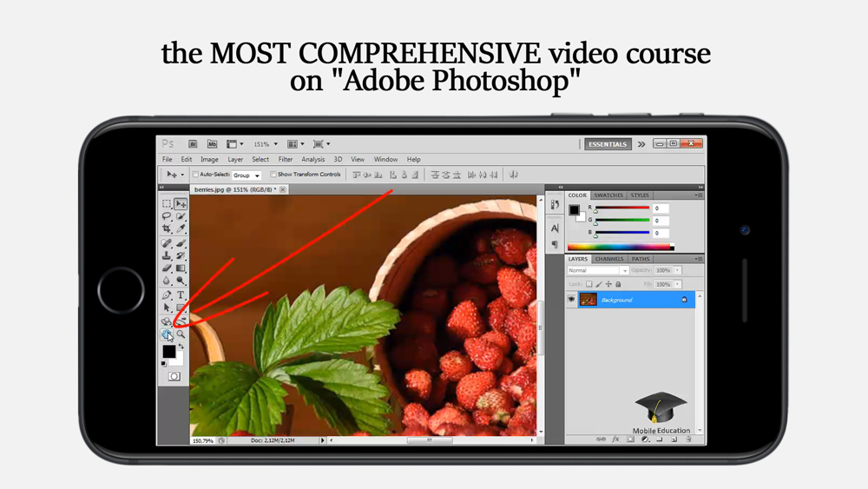Link layers icon in Layers panel
The image size is (868, 489).
(601, 439)
